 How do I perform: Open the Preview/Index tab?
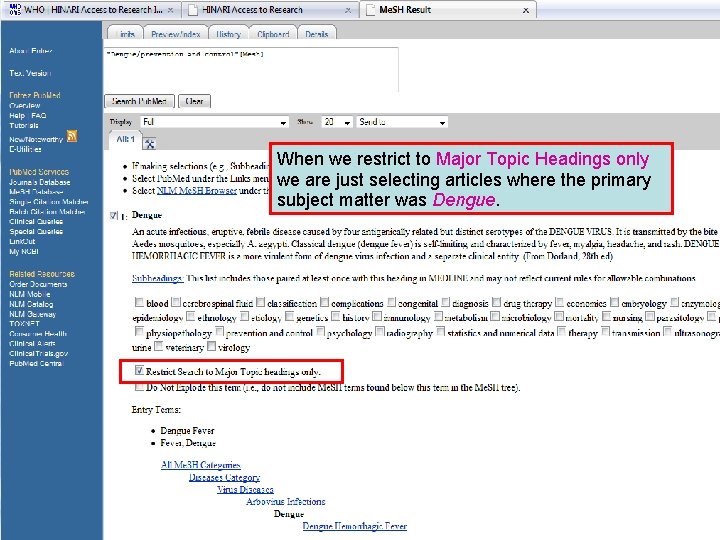[175, 34]
